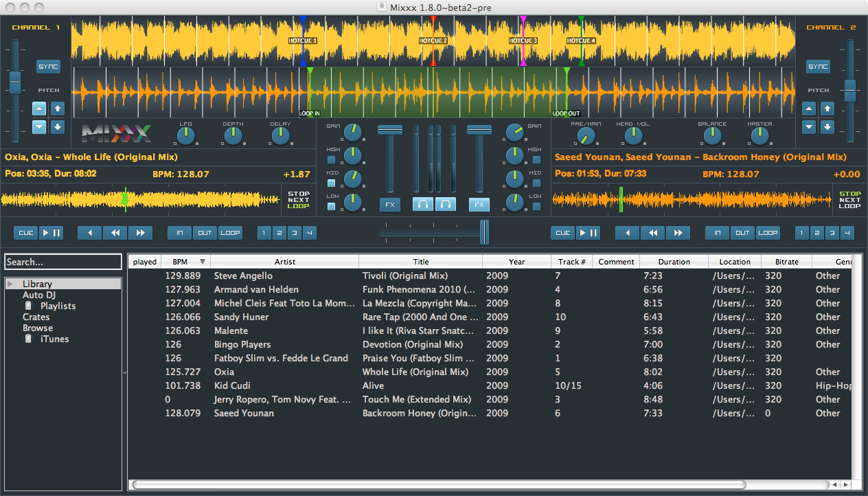This screenshot has height=496, width=868.
Task: Toggle Channel 1 MID kill switch
Action: point(332,183)
